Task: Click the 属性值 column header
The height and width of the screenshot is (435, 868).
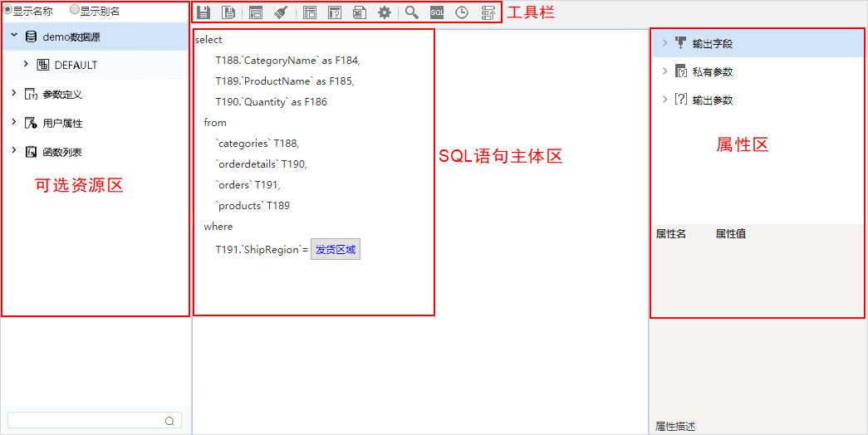Action: point(731,234)
